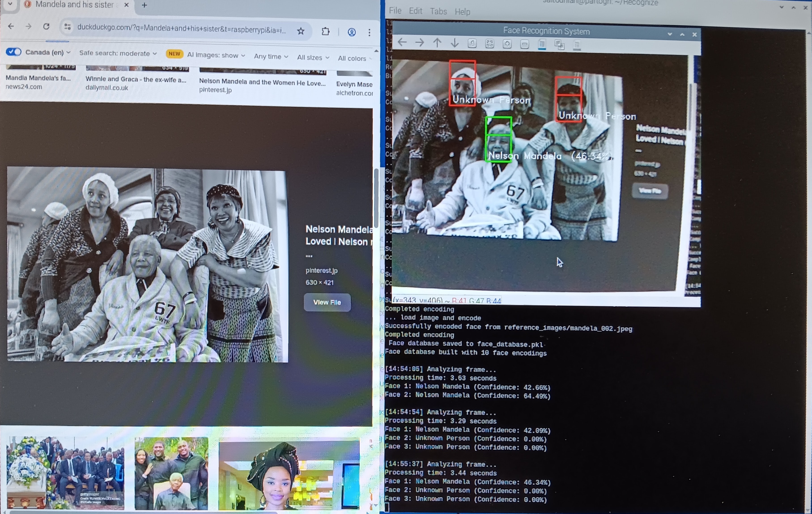The width and height of the screenshot is (812, 514).
Task: Reload the DuckDuckGo page
Action: 46,26
